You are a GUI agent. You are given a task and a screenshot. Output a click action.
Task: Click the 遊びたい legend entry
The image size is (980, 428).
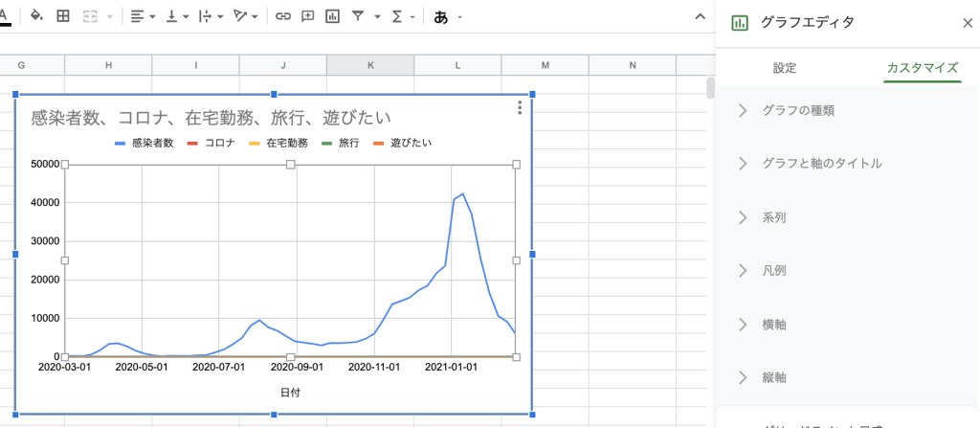(402, 143)
